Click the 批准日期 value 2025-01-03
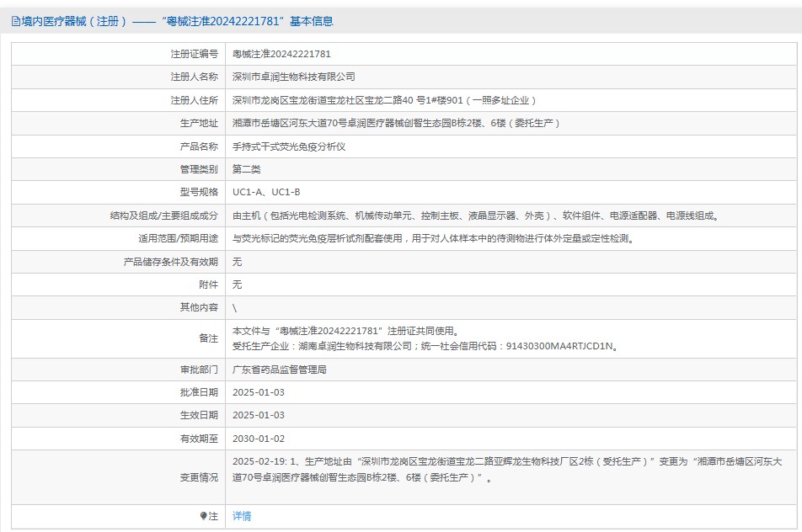This screenshot has height=532, width=802. point(259,392)
